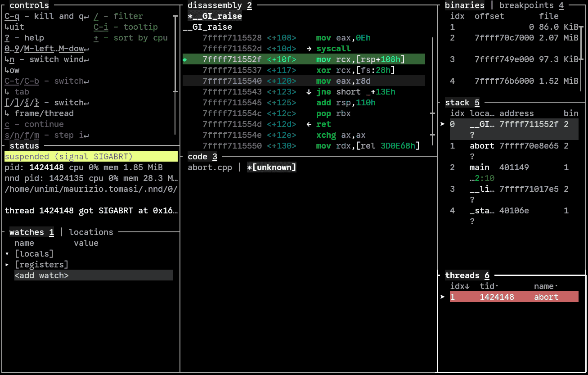
Task: Select the xor rcx instruction line
Action: click(x=304, y=70)
